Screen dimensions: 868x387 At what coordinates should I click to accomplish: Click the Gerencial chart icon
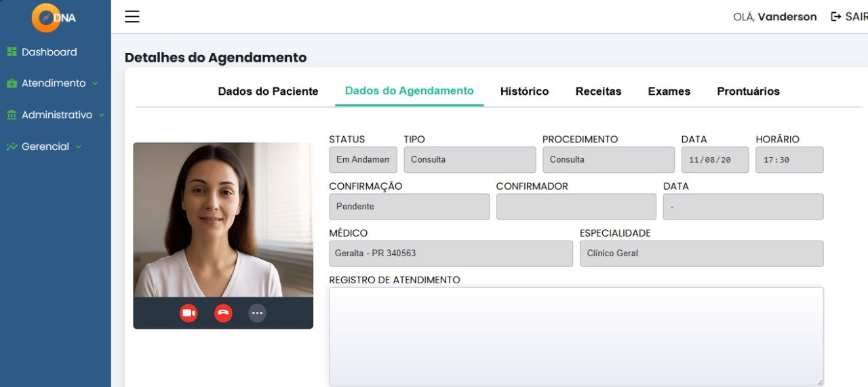[12, 146]
